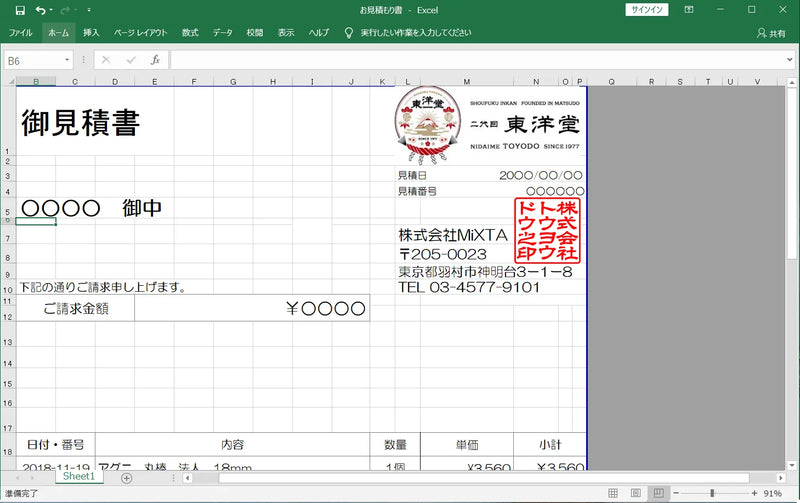800x503 pixels.
Task: Click the horizontal scrollbar right arrow
Action: pyautogui.click(x=781, y=478)
